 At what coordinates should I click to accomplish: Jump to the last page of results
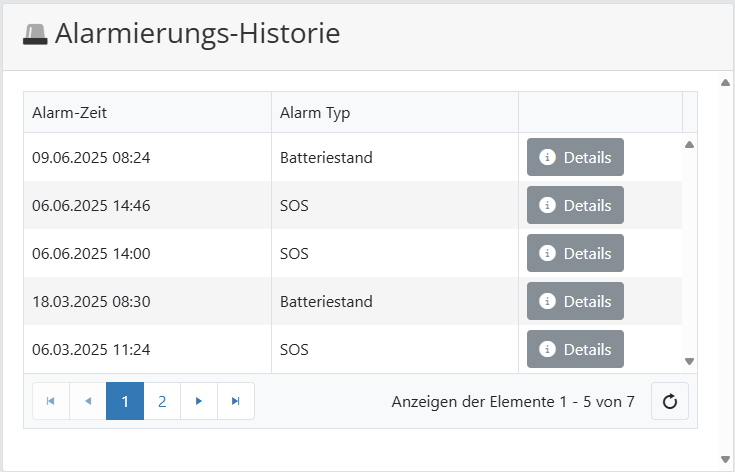pos(236,401)
